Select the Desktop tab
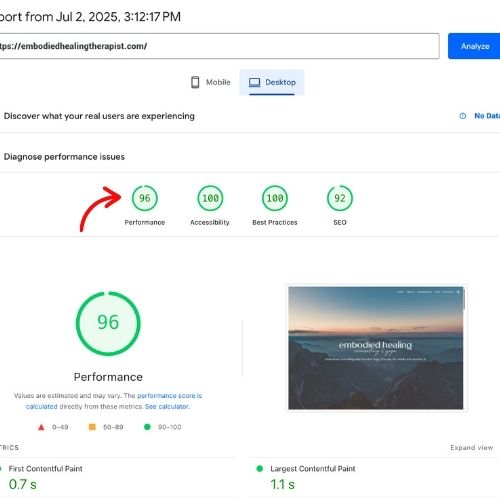The height and width of the screenshot is (500, 500). 272,82
